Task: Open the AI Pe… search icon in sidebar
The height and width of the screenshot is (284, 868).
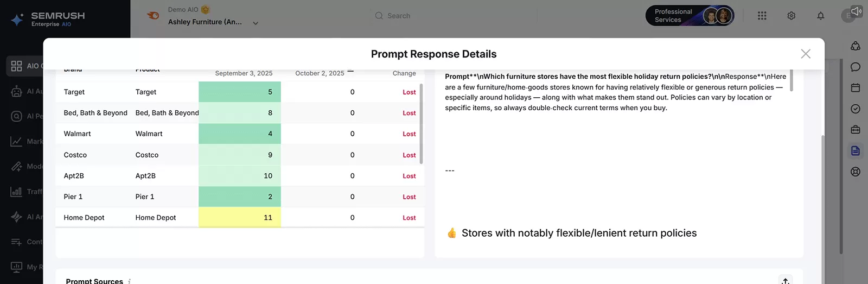Action: (17, 116)
